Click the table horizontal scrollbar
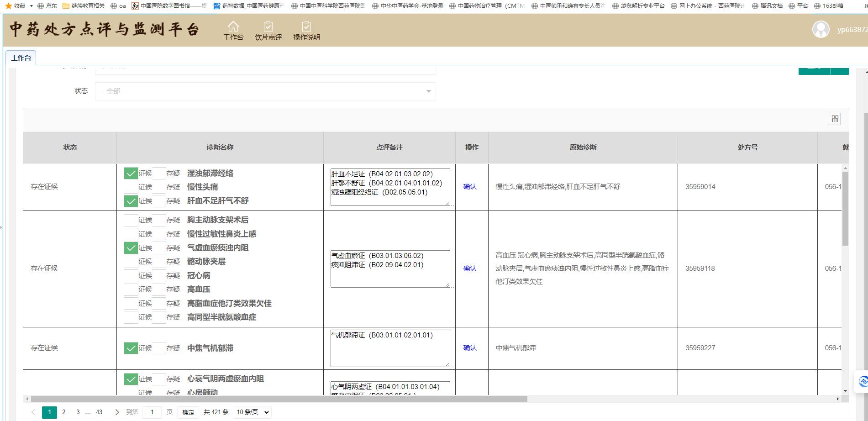 279,399
